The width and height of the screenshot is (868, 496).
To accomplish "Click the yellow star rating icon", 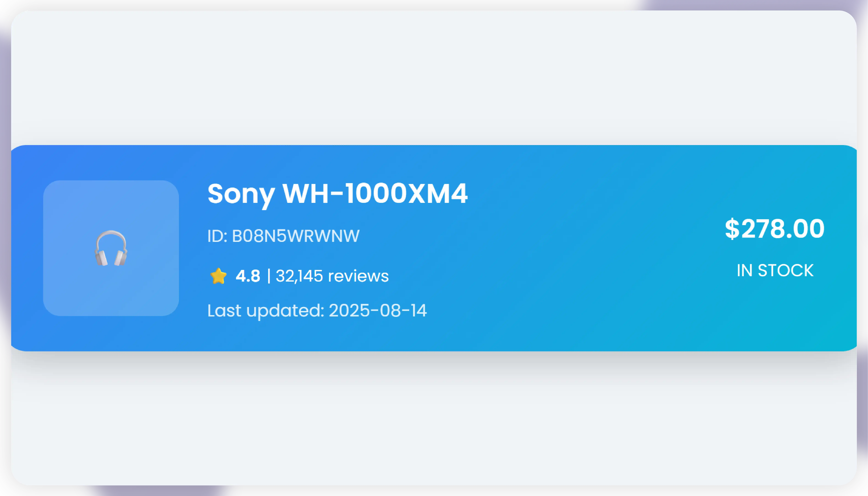I will (218, 276).
